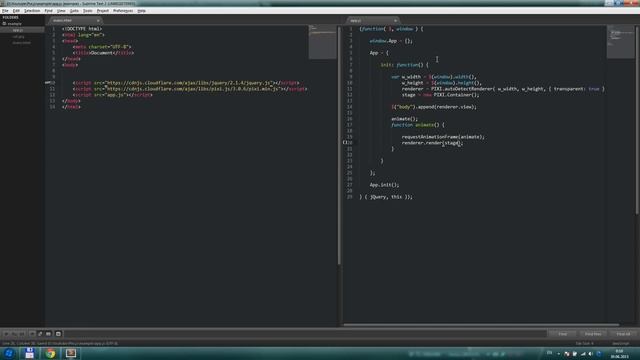Viewport: 640px width, 360px height.
Task: Click the system clock in the taskbar
Action: (x=620, y=353)
